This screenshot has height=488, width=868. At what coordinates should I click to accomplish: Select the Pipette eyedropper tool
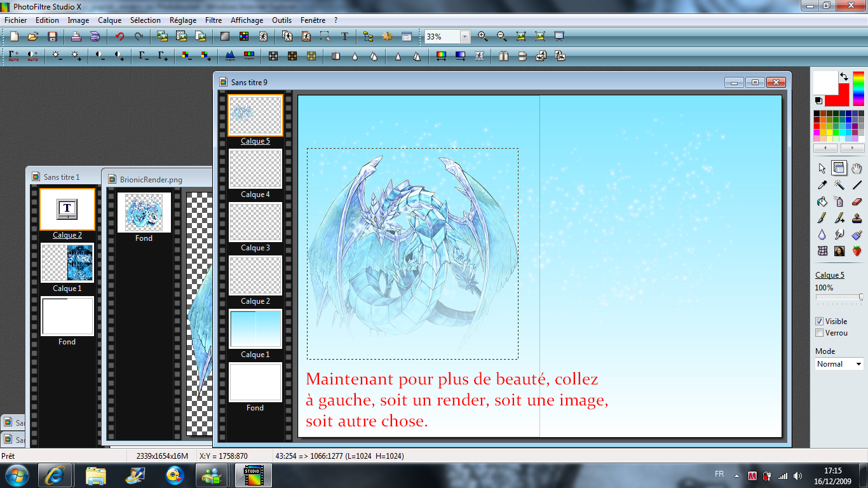[822, 185]
